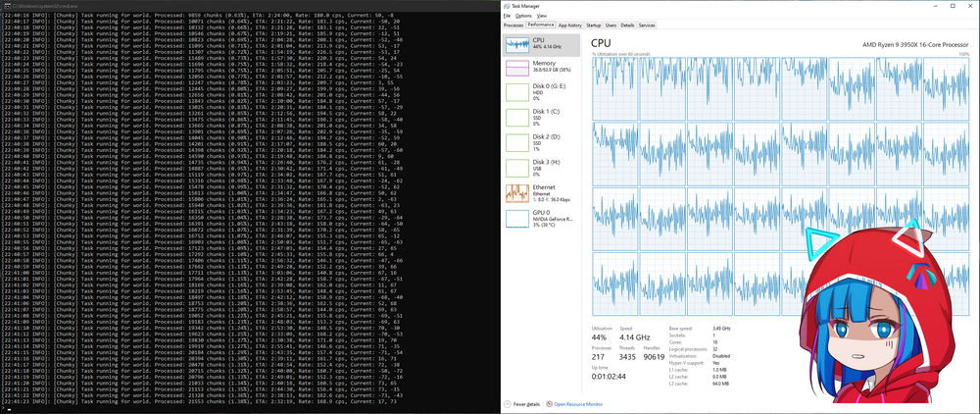Screen dimensions: 980x414
Task: Go to the Startup tab
Action: [x=594, y=25]
